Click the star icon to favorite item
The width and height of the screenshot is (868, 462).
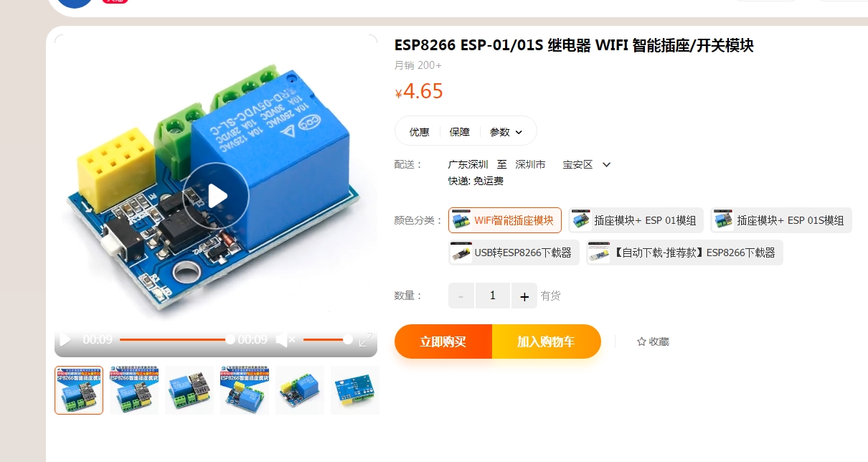point(641,341)
